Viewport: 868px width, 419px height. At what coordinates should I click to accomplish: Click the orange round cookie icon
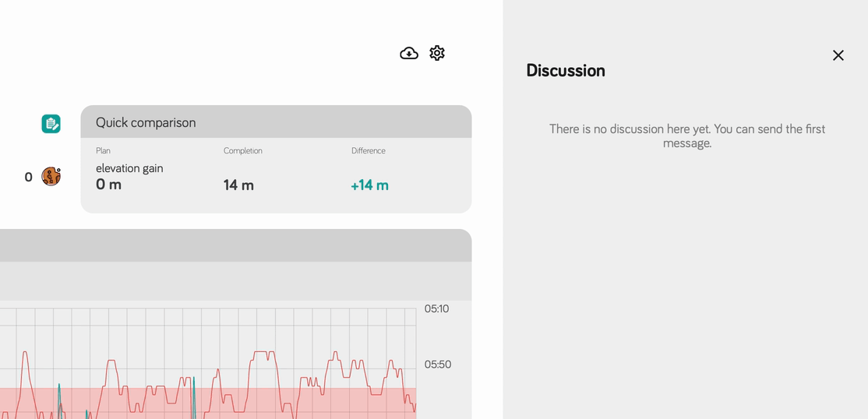tap(51, 177)
